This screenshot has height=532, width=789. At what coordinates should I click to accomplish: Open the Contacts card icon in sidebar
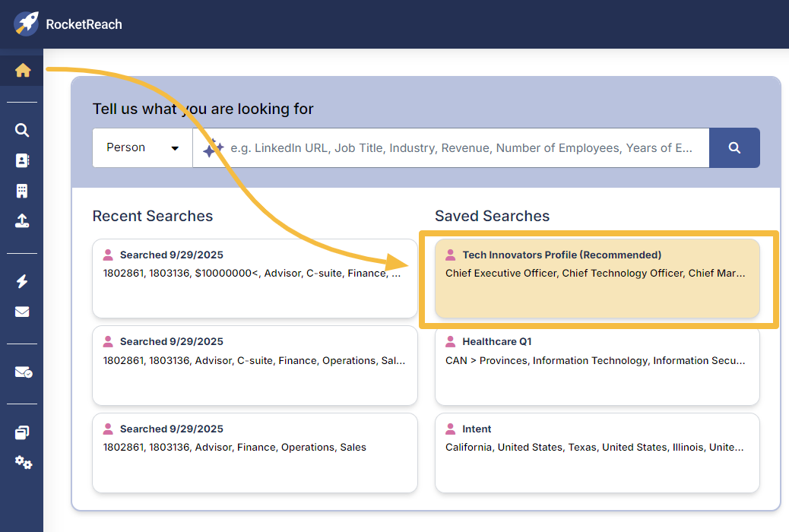[x=22, y=160]
